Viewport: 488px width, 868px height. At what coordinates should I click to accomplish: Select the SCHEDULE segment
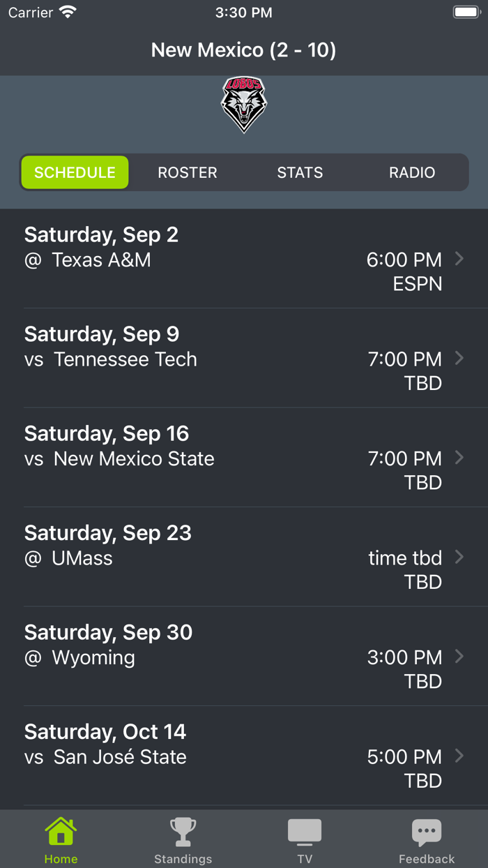click(75, 172)
